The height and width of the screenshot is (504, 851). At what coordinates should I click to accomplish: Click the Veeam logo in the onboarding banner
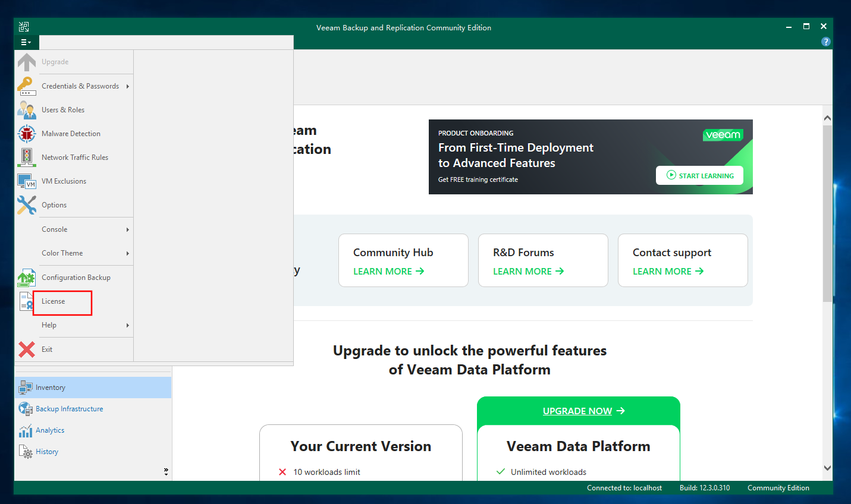coord(723,135)
